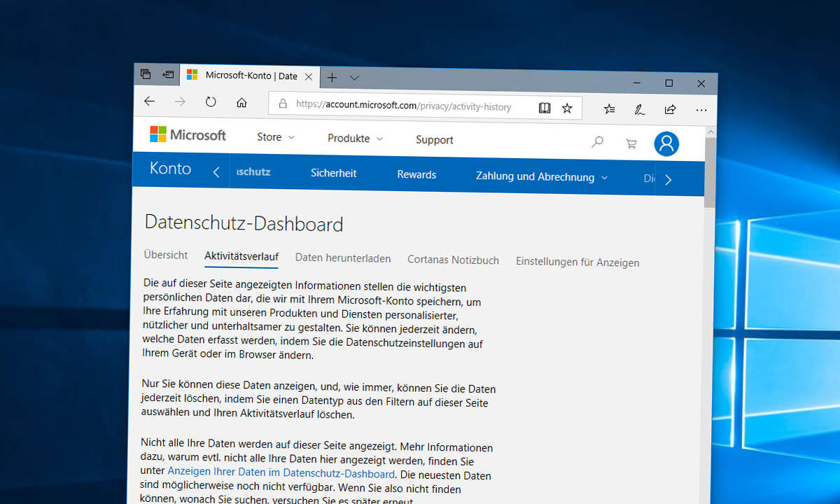This screenshot has height=504, width=840.
Task: Open Edge settings and more menu
Action: (701, 110)
